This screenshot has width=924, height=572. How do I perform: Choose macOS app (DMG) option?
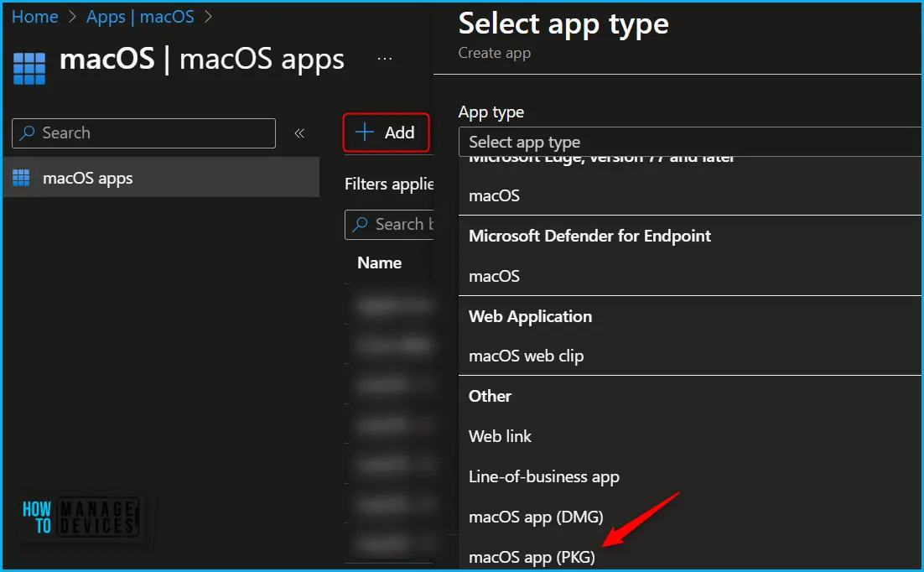(x=689, y=517)
